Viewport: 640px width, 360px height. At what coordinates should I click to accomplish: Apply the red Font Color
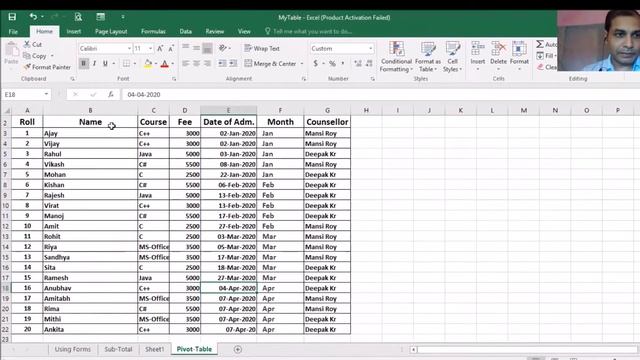[164, 64]
